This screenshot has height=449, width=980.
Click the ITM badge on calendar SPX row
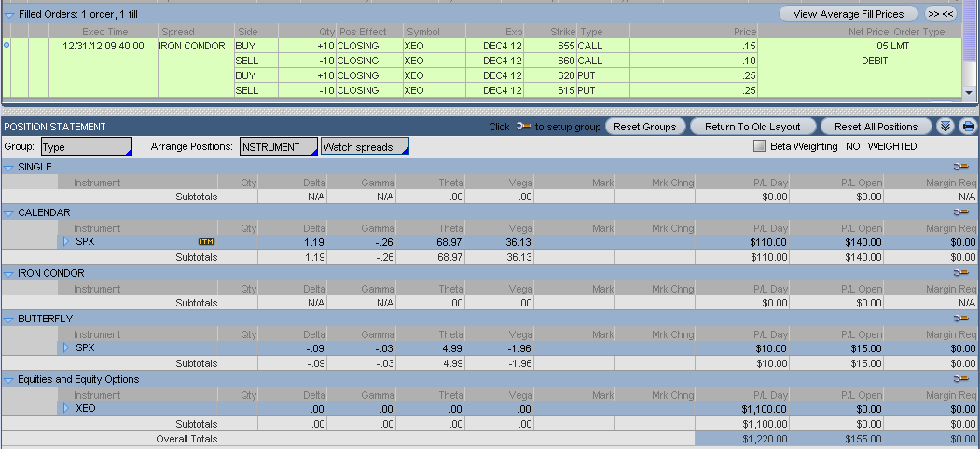(207, 242)
